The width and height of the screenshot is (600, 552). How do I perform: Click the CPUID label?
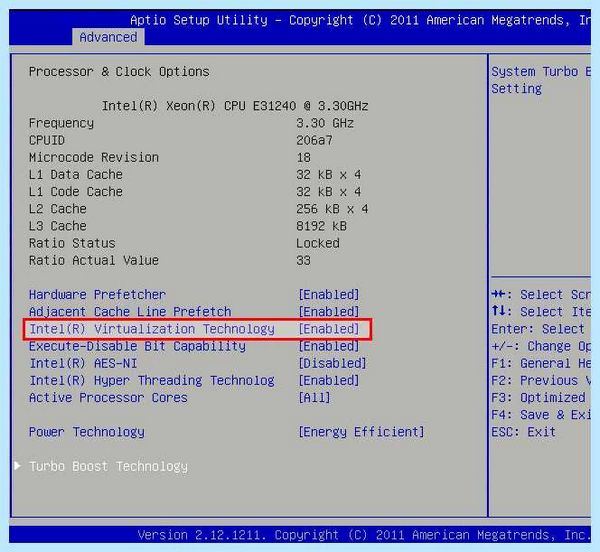click(x=47, y=140)
